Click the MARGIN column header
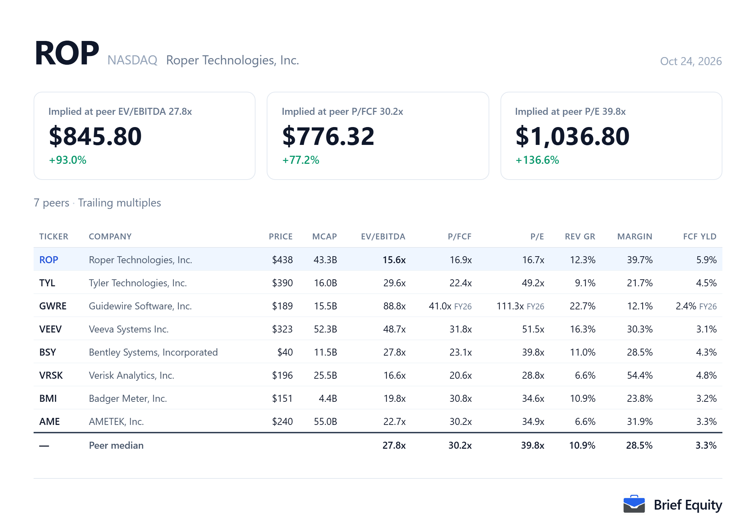Image resolution: width=756 pixels, height=532 pixels. tap(635, 237)
